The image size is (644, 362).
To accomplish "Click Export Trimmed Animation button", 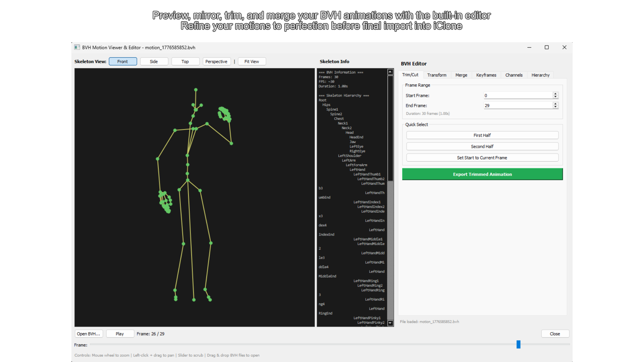I will pyautogui.click(x=482, y=174).
